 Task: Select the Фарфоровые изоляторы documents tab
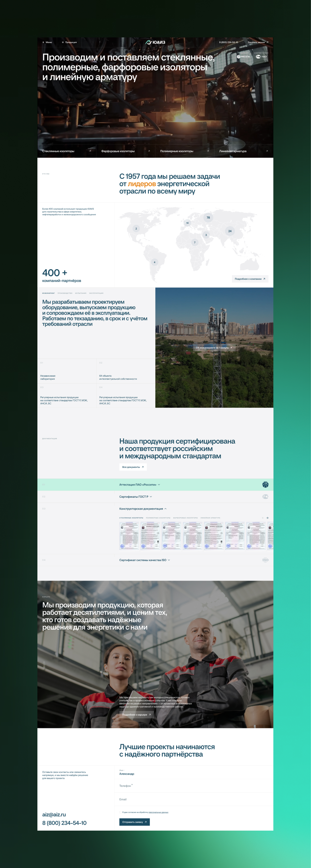tap(185, 518)
